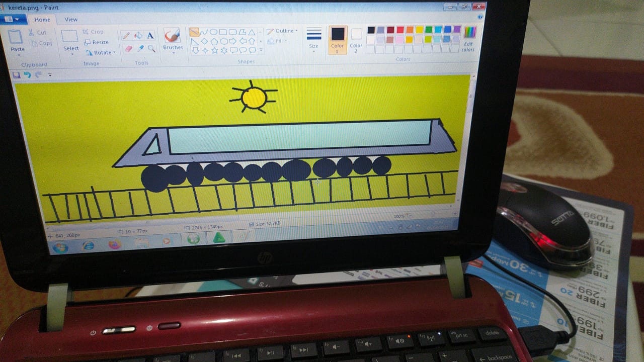The height and width of the screenshot is (362, 644).
Task: Activate Color 1 foreground selector
Action: (x=338, y=40)
